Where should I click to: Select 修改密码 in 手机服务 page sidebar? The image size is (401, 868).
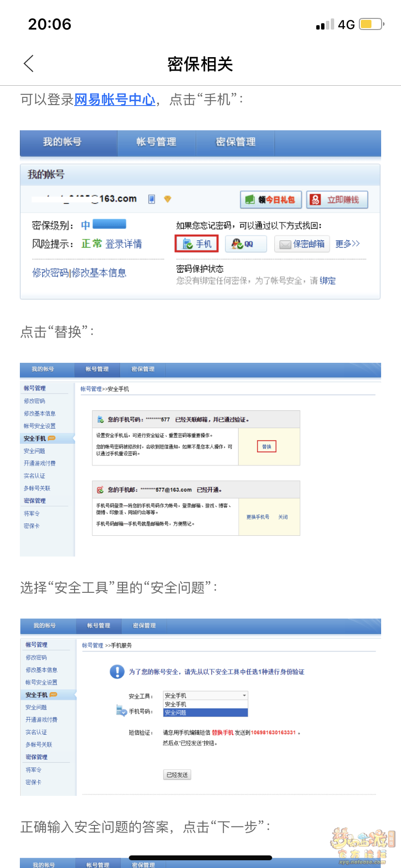point(36,658)
